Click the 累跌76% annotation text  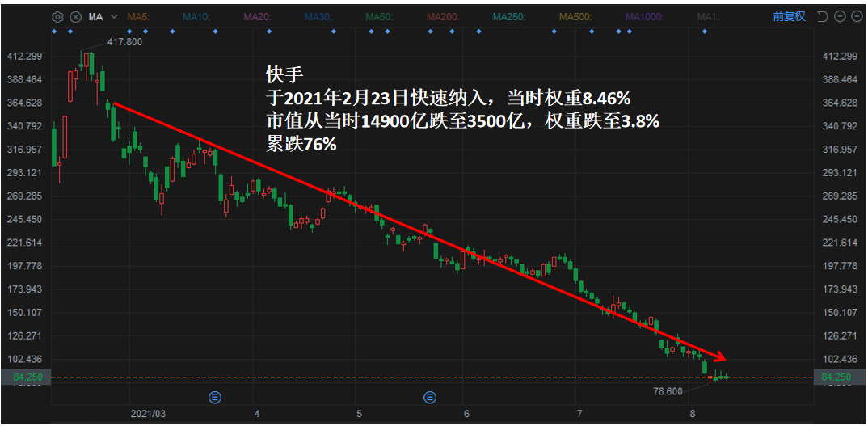point(301,145)
